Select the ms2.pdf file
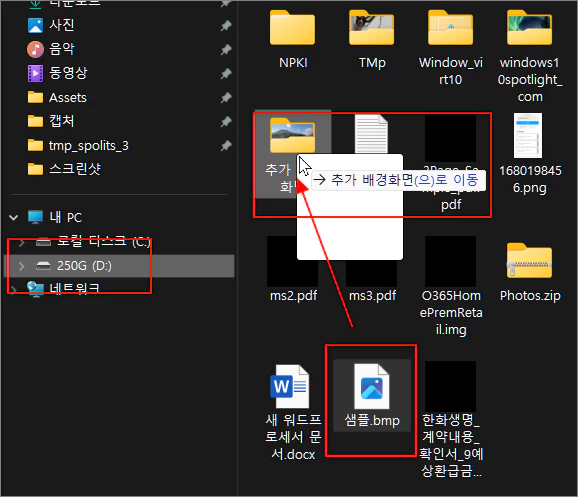 (293, 269)
